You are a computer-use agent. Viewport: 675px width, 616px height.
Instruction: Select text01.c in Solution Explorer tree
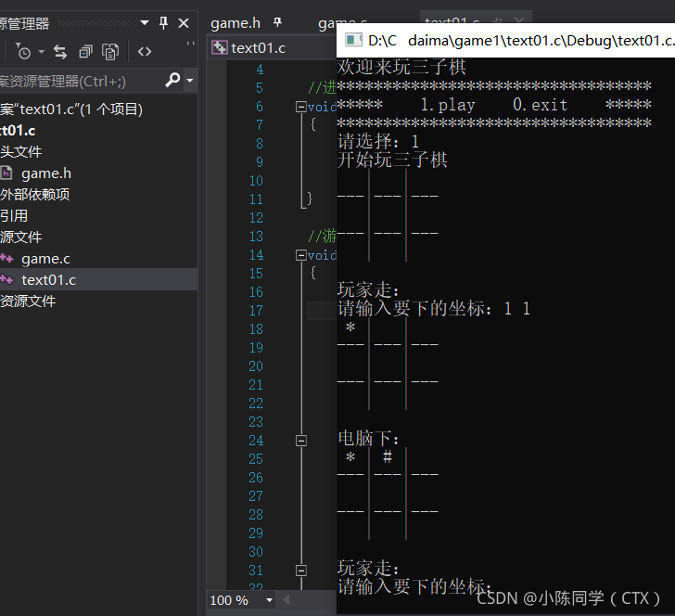pyautogui.click(x=48, y=280)
